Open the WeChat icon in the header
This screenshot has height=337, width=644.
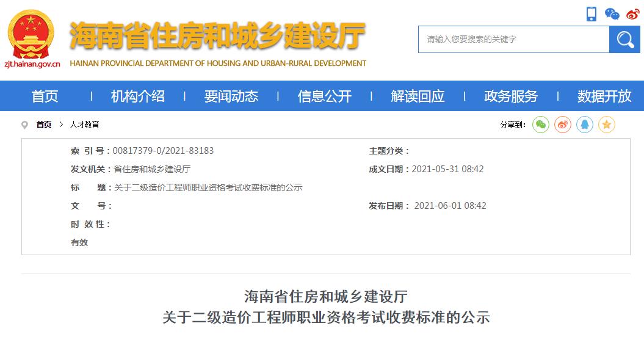(612, 14)
